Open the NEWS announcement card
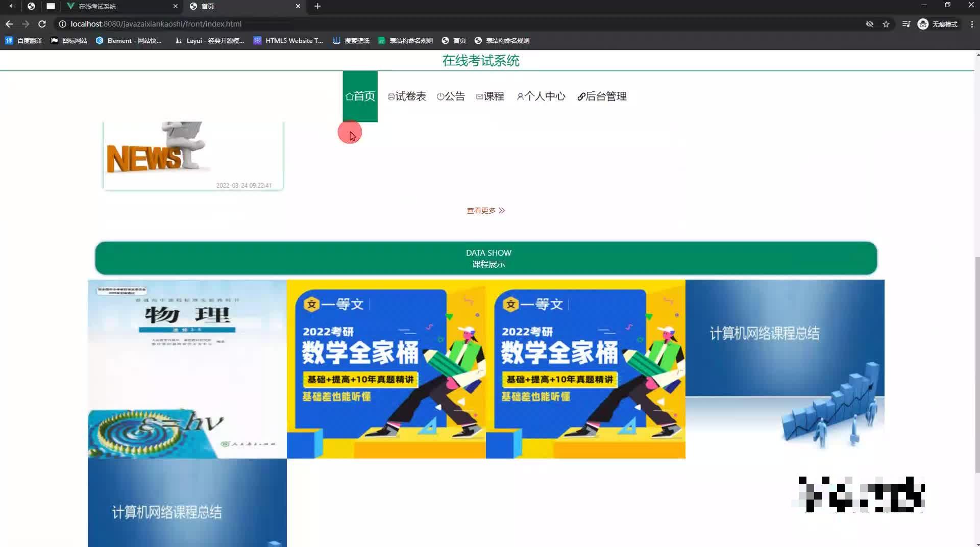980x547 pixels. click(193, 156)
